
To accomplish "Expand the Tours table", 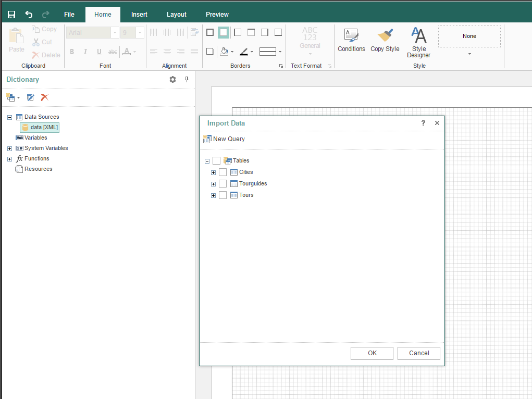I will point(213,196).
